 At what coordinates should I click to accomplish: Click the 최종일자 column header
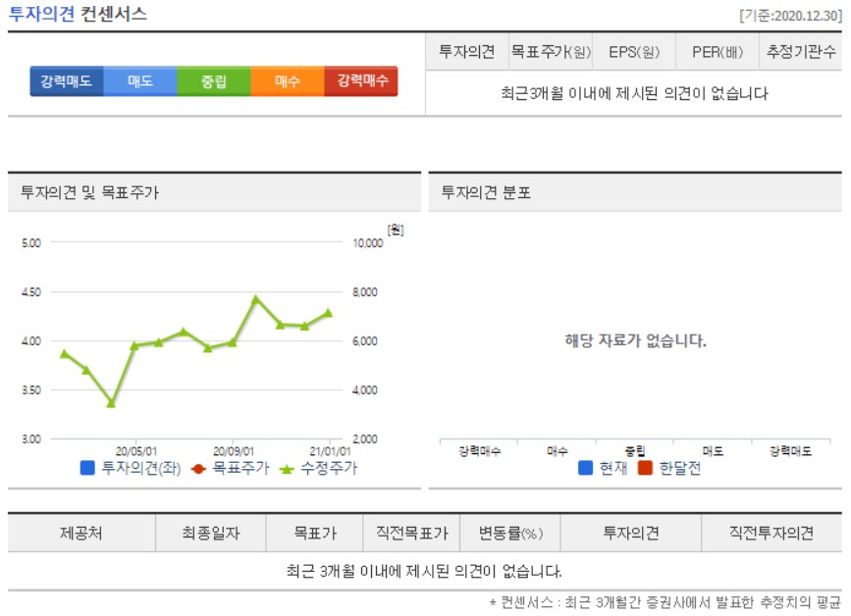[211, 533]
